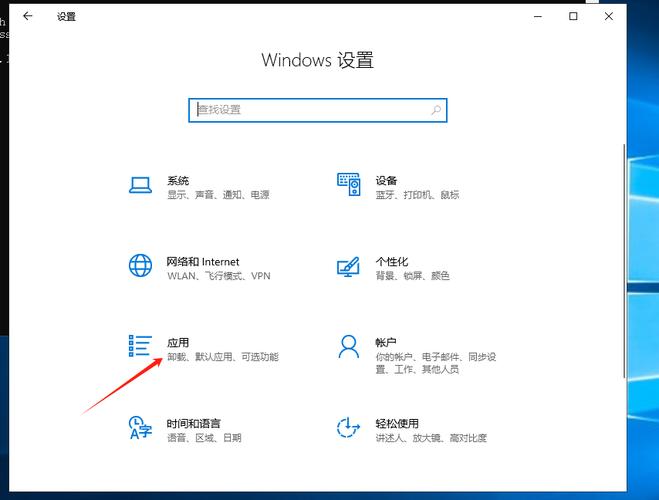This screenshot has height=500, width=659.
Task: Open the Network & Internet globe icon
Action: pyautogui.click(x=140, y=266)
